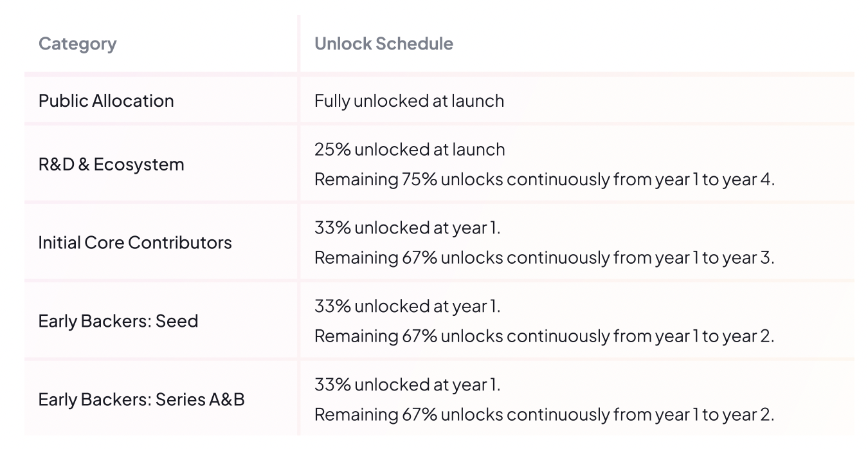
Task: Click the 'Remaining 67%' line ending in year 3
Action: [x=544, y=258]
